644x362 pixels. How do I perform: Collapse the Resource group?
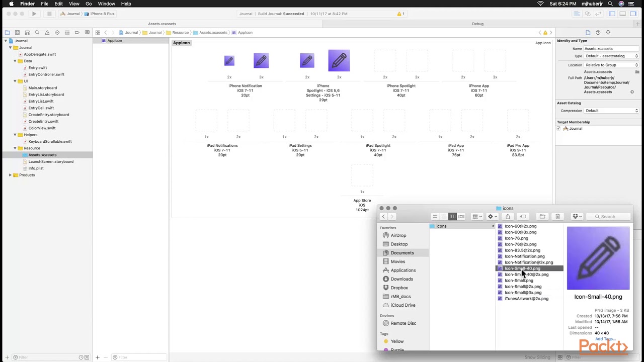pos(15,148)
